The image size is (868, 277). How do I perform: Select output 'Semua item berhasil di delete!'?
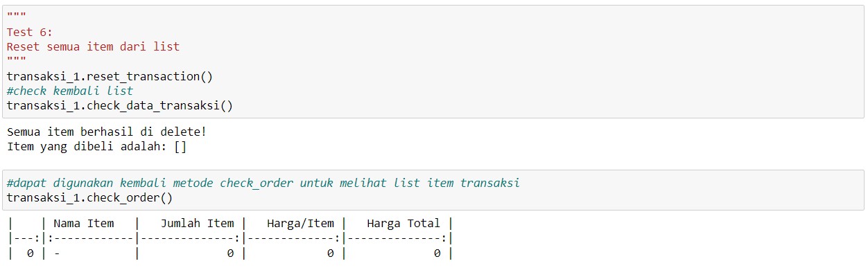coord(107,131)
